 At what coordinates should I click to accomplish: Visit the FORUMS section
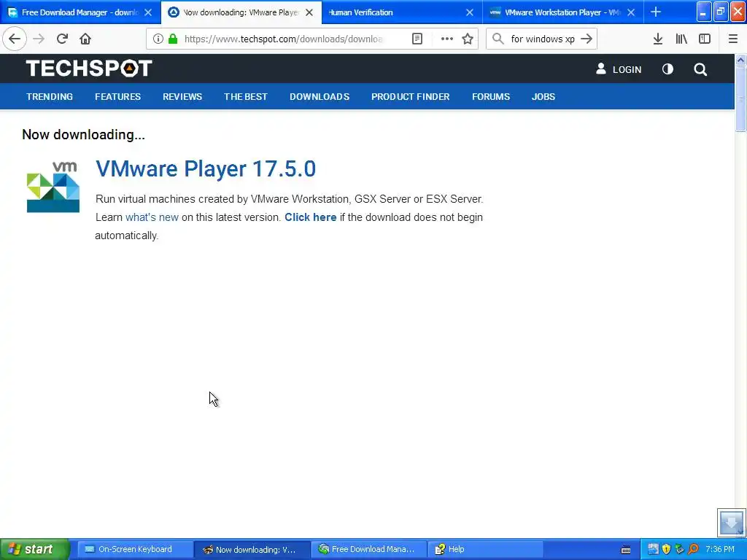[491, 97]
